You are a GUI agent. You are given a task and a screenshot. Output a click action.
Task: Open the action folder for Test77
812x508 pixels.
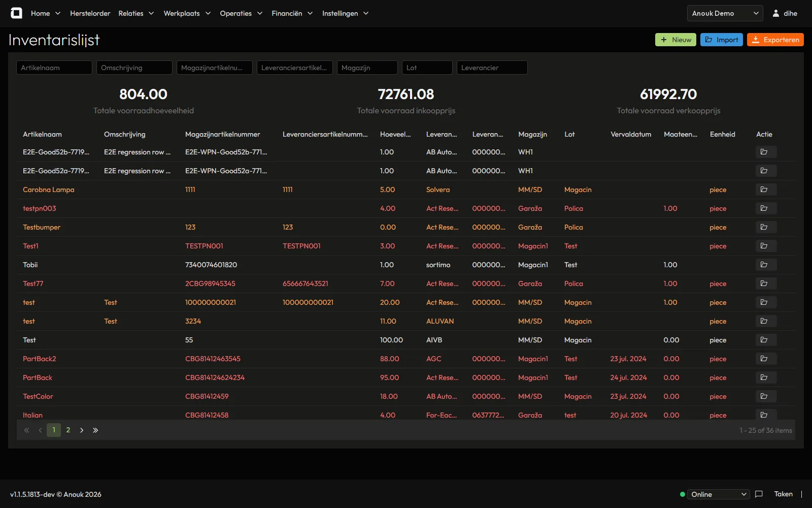(766, 283)
